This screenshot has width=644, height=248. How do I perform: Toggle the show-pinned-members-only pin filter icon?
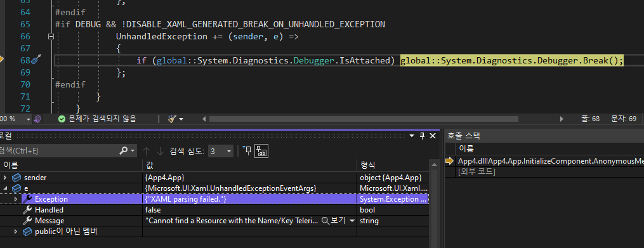pos(247,150)
